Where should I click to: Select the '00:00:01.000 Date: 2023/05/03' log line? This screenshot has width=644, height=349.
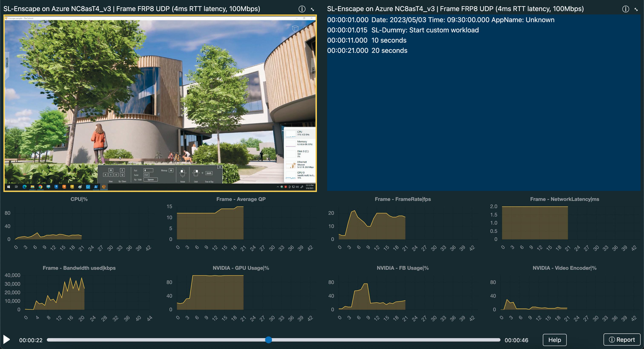point(441,20)
